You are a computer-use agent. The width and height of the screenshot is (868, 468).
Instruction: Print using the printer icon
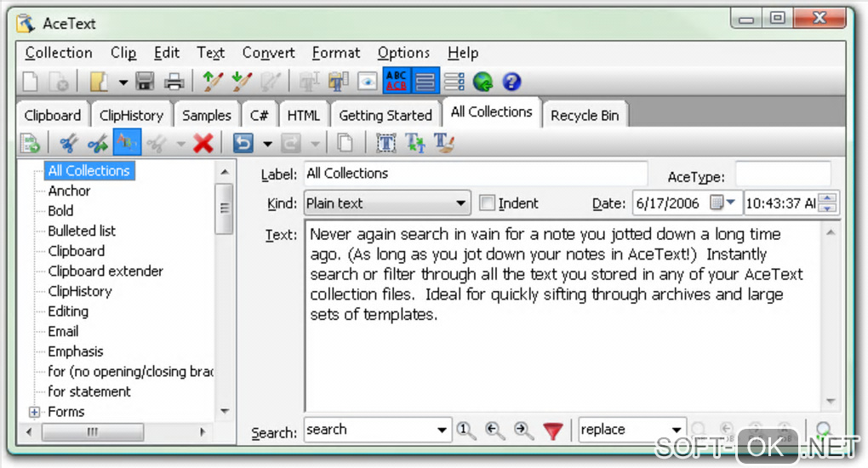(x=174, y=82)
